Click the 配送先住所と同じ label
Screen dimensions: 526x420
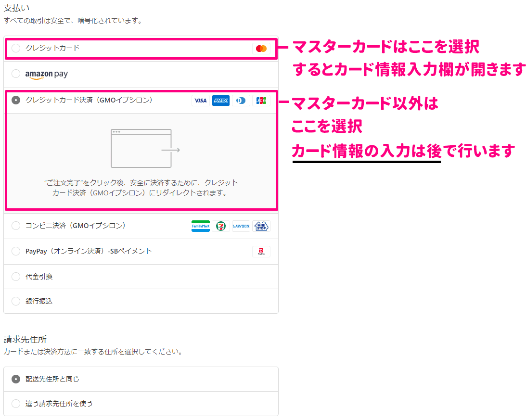52,379
